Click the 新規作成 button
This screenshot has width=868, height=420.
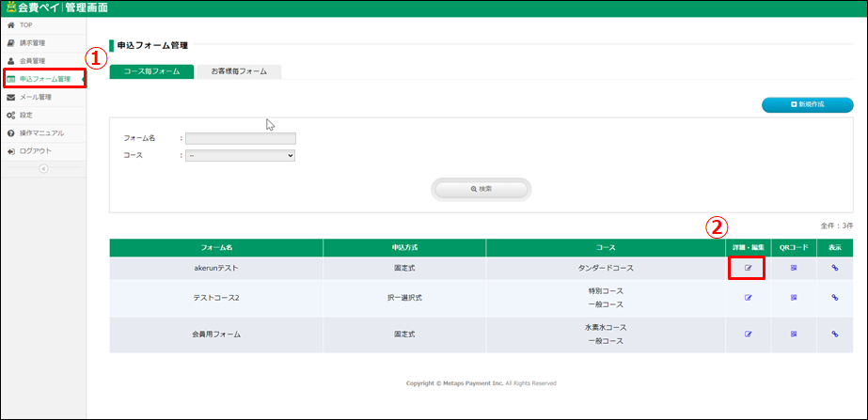[x=807, y=104]
